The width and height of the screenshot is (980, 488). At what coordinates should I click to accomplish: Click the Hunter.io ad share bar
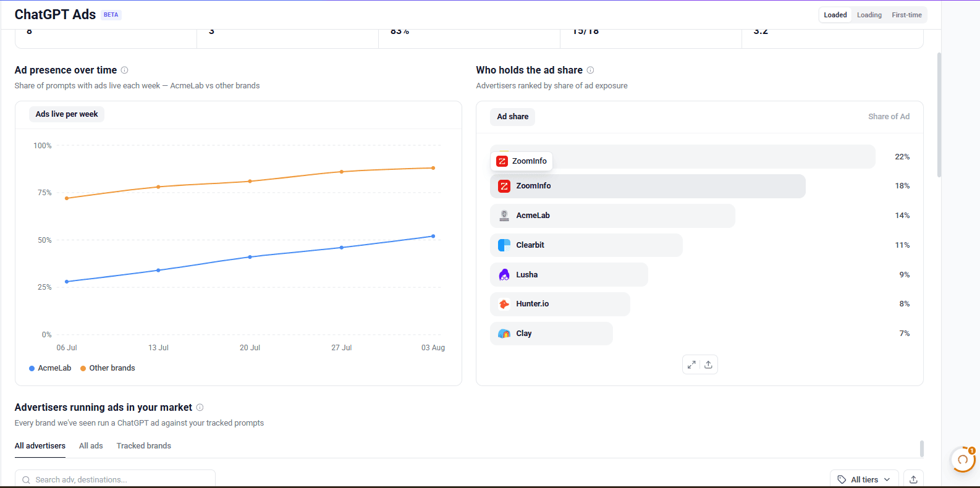click(x=560, y=304)
